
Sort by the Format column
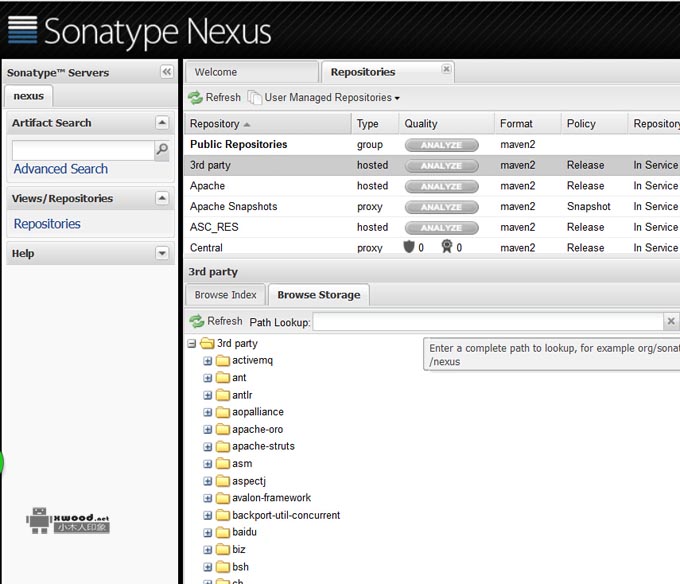point(528,124)
